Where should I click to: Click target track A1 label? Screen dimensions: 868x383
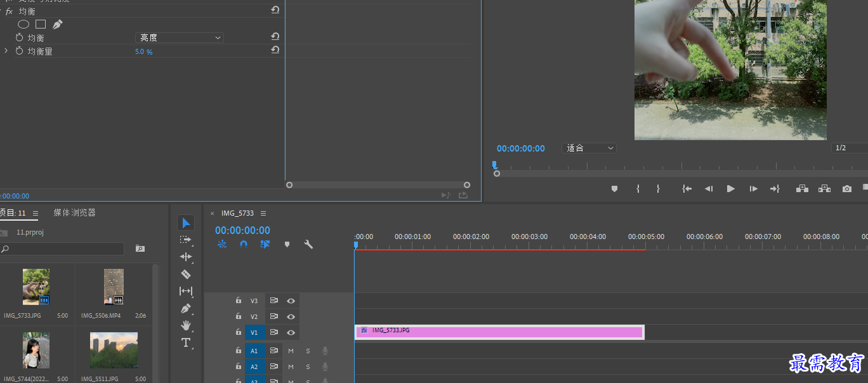pyautogui.click(x=254, y=351)
